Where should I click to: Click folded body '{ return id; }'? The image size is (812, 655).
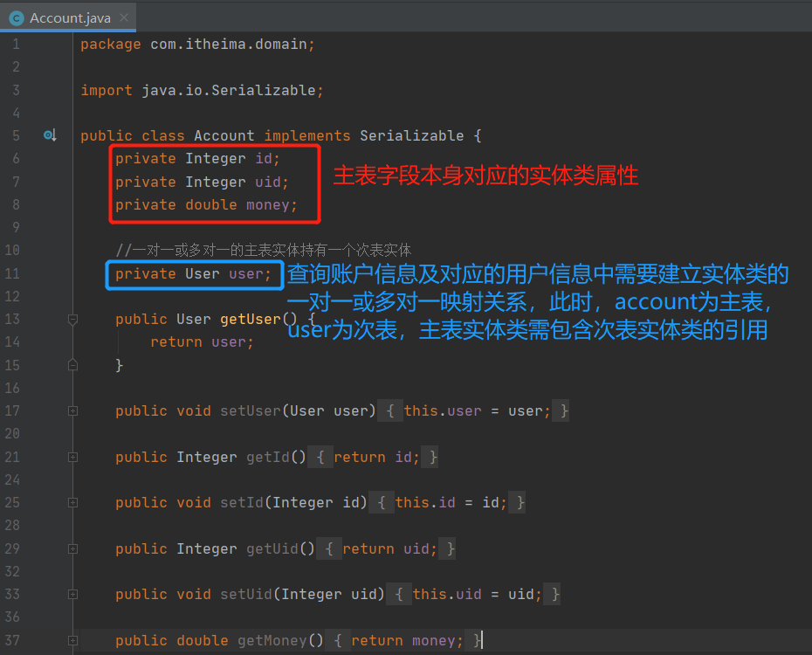pos(373,458)
